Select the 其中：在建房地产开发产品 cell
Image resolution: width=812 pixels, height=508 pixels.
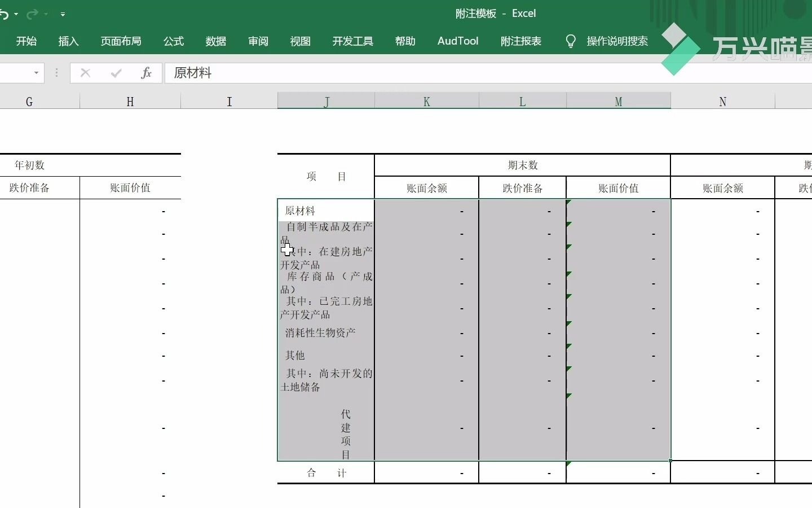[326, 258]
